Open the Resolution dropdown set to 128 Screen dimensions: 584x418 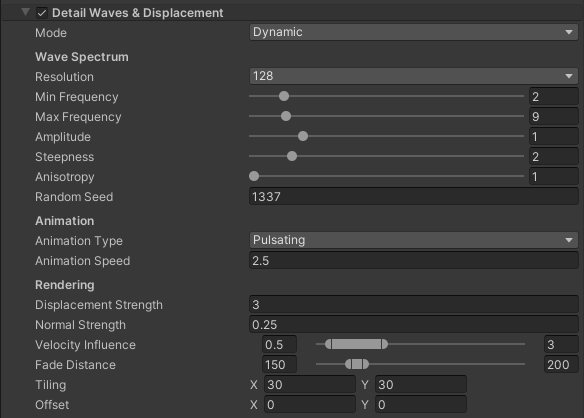point(413,76)
